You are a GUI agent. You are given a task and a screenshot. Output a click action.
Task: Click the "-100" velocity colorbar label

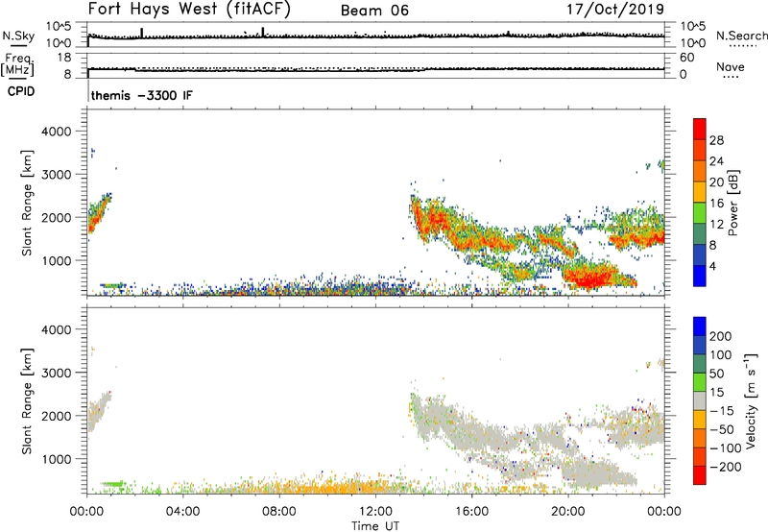point(725,447)
